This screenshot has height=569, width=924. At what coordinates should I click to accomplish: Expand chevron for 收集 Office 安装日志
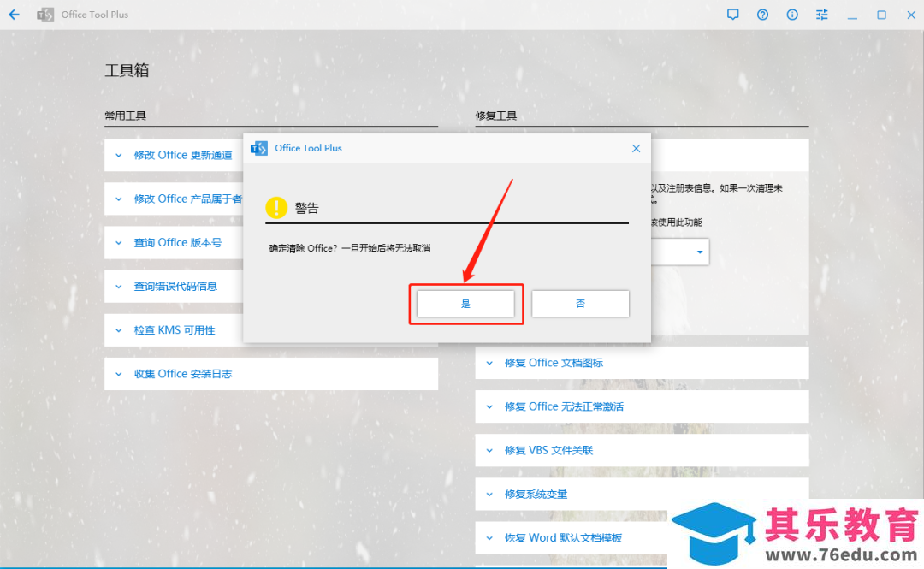pyautogui.click(x=119, y=374)
